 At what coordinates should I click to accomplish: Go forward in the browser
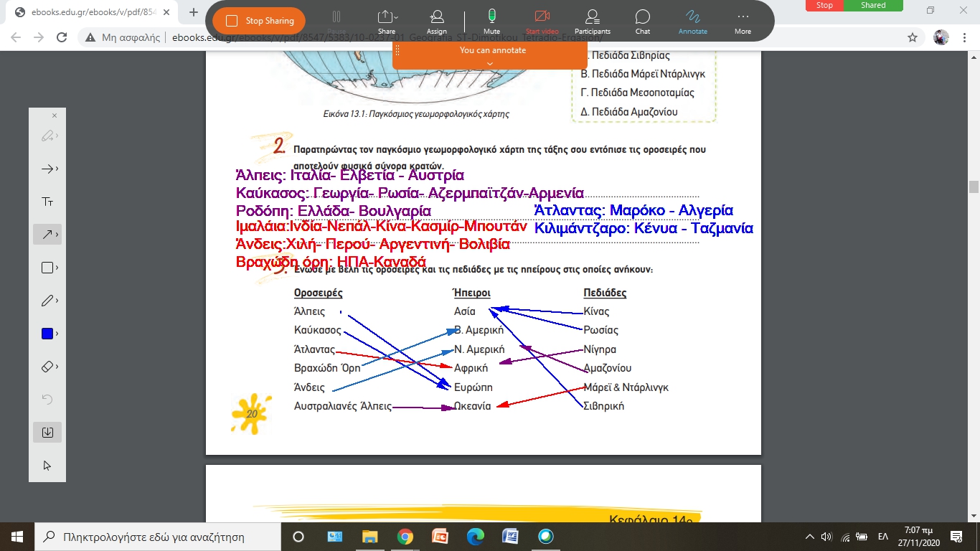[39, 37]
